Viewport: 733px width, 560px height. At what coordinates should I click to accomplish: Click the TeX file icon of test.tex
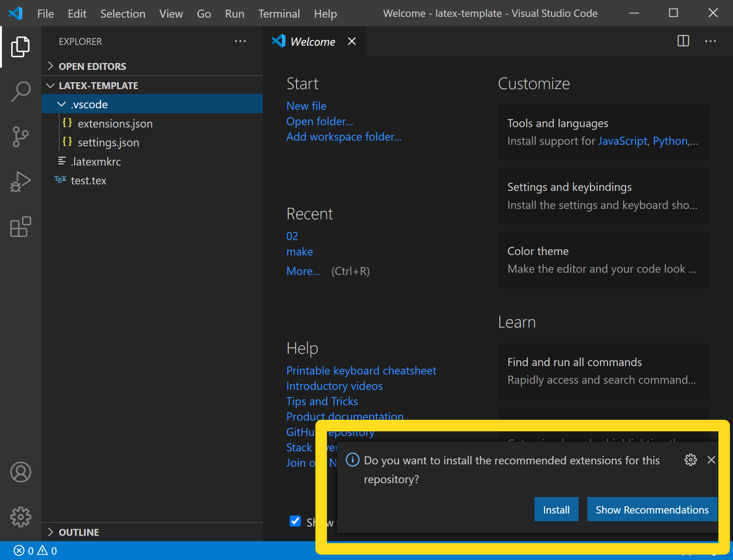[60, 180]
